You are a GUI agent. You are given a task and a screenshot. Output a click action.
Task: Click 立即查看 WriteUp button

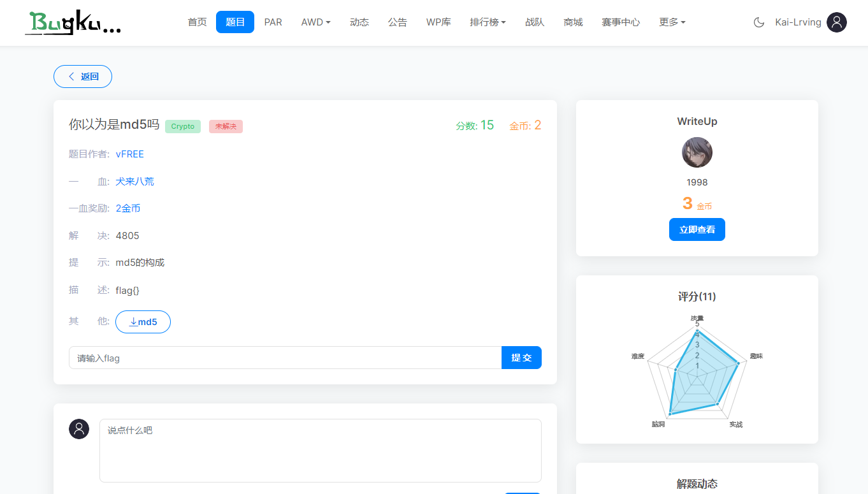[697, 229]
